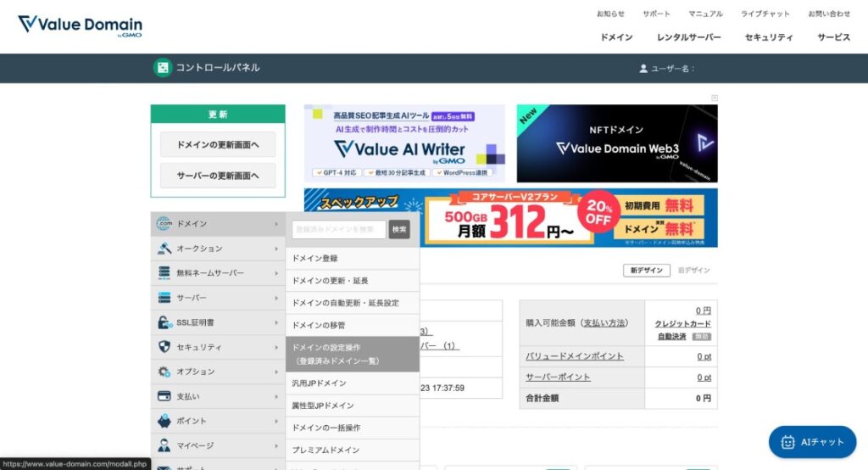
Task: Click the バリュードメインポイント link
Action: tap(575, 356)
